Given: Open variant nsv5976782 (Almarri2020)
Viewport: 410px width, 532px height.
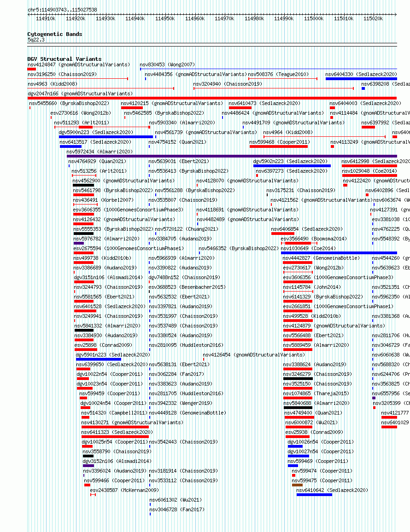Looking at the screenshot, I should tap(106, 239).
